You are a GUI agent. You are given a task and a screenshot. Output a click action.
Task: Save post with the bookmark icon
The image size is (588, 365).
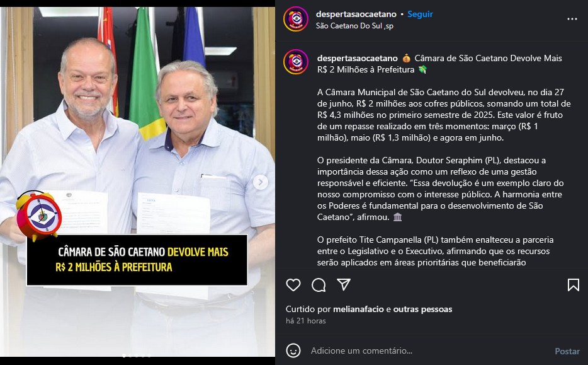[x=574, y=285]
